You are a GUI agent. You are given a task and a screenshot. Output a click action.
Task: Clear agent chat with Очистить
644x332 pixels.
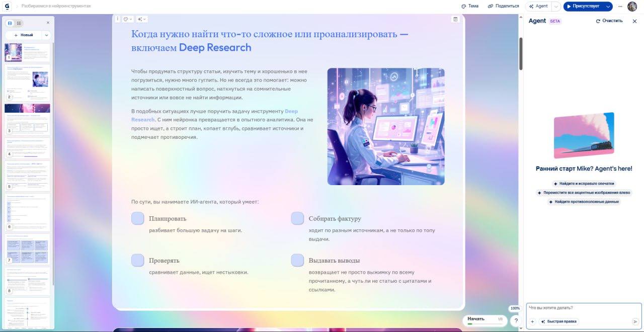click(609, 21)
